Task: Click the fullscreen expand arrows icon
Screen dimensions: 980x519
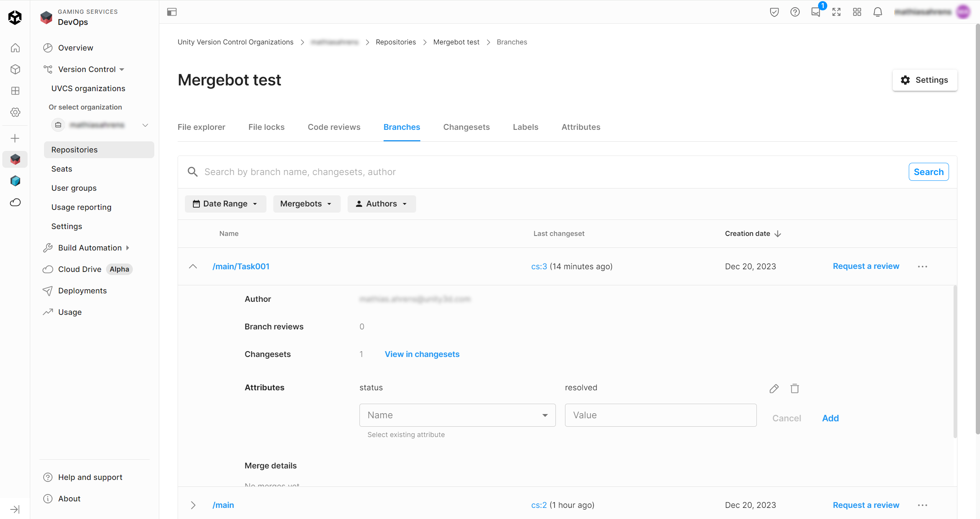Action: click(x=836, y=12)
